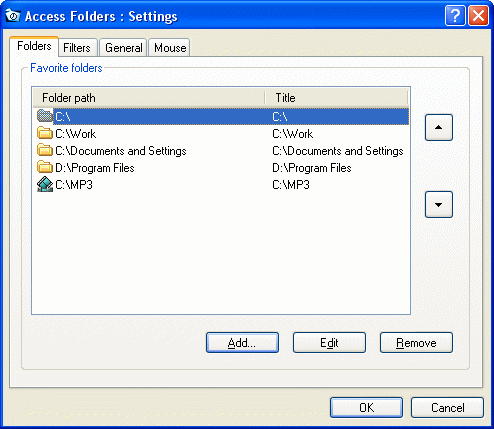Open the help question mark button
The height and width of the screenshot is (429, 494).
455,15
